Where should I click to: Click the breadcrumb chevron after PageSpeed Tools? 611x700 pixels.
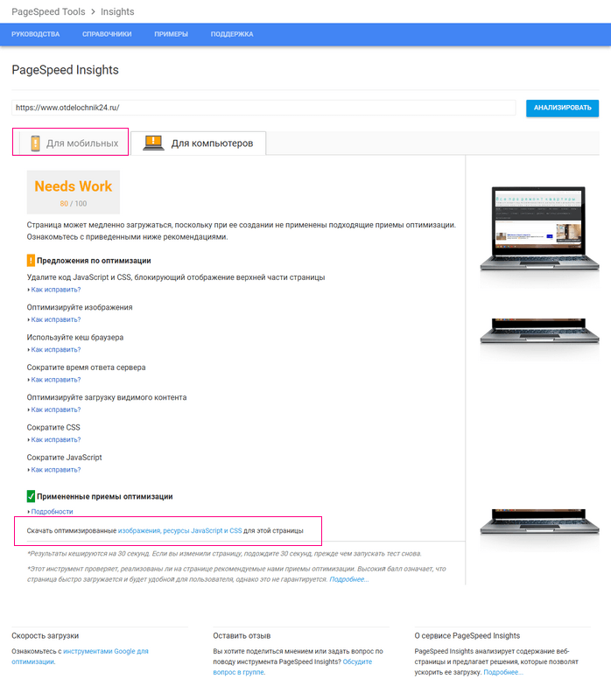(93, 11)
